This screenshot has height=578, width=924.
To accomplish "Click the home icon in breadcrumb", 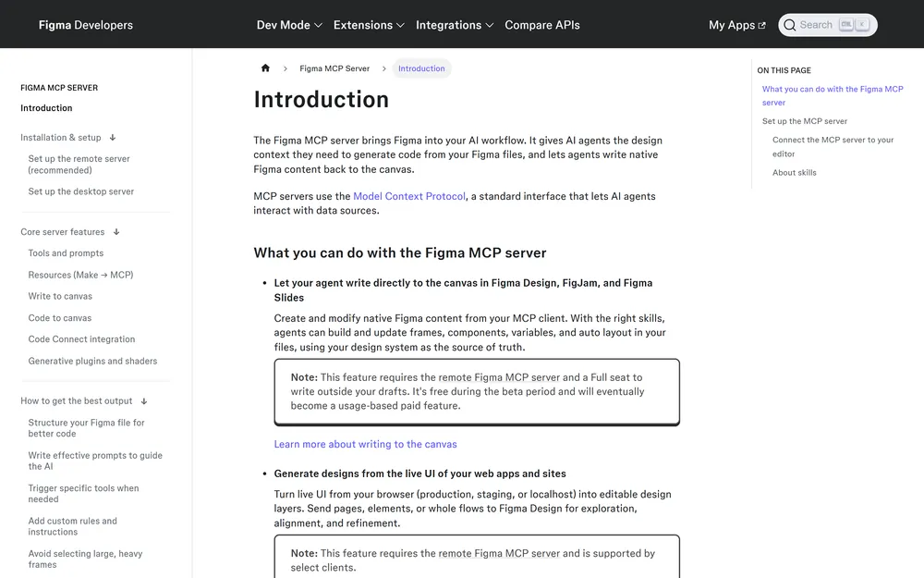I will click(x=265, y=68).
